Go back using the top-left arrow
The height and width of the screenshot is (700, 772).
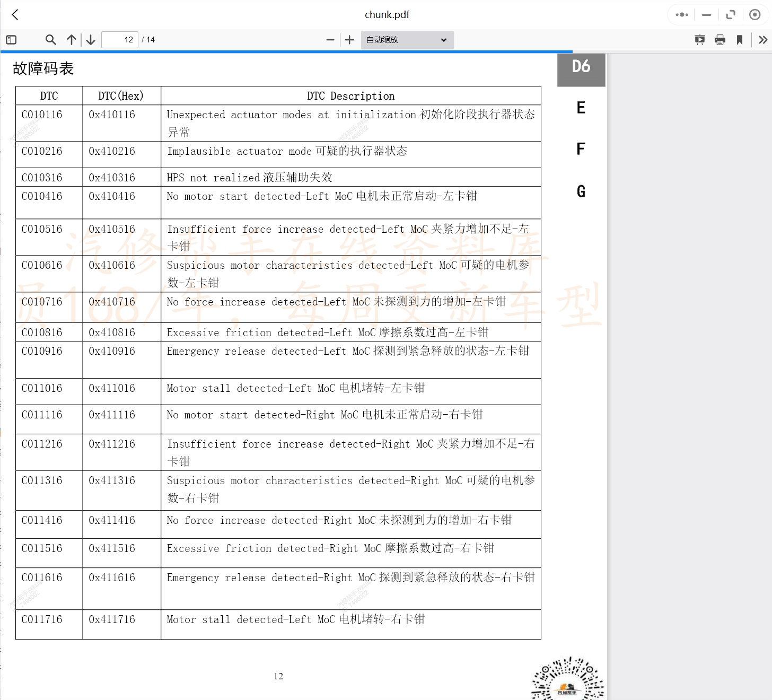pyautogui.click(x=15, y=15)
